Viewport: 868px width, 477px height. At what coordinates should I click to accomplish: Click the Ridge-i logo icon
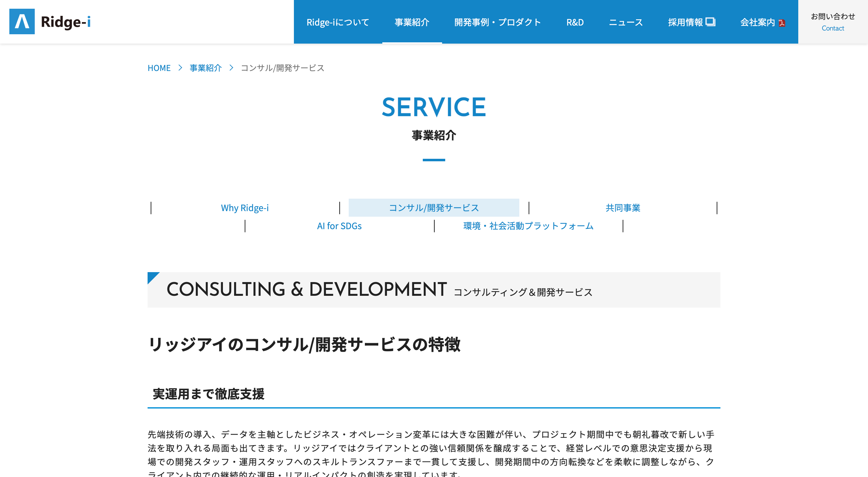click(22, 21)
